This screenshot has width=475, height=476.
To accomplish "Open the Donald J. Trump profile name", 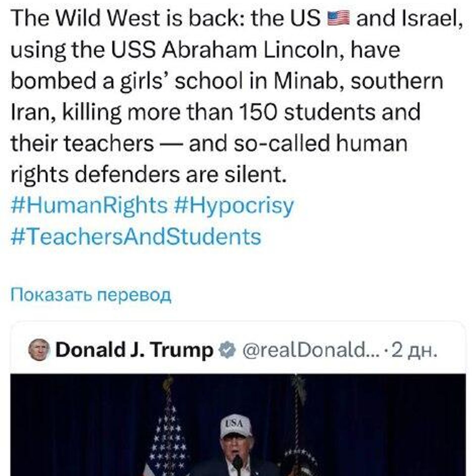I will click(134, 350).
